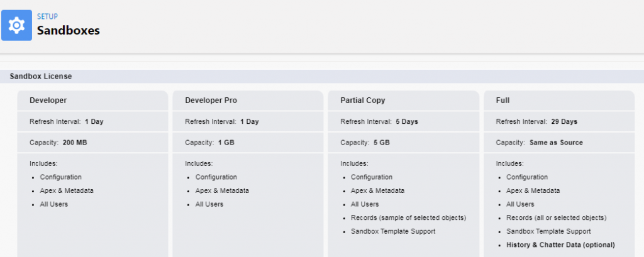Click the Same as Source capacity
Viewport: 644px width, 257px height.
(556, 143)
